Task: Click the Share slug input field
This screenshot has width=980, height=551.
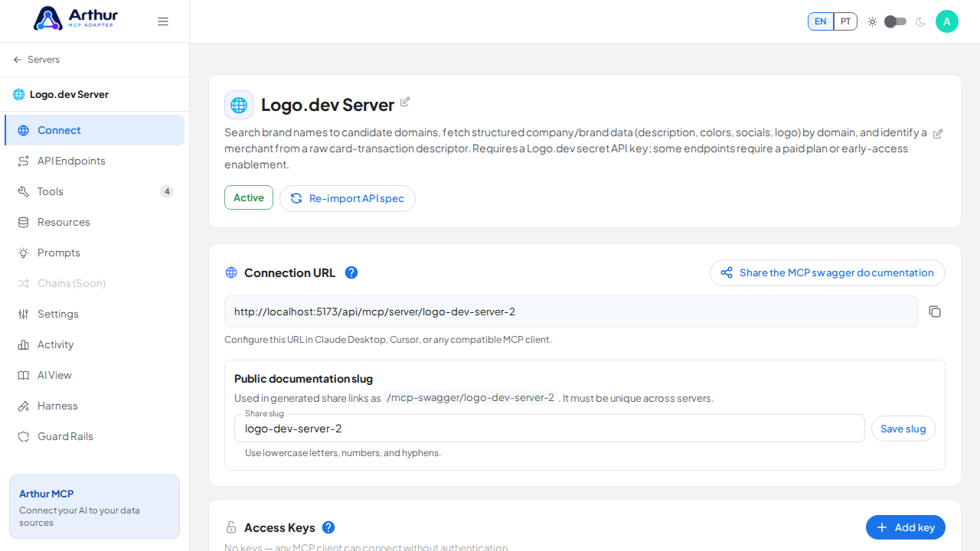Action: tap(550, 429)
